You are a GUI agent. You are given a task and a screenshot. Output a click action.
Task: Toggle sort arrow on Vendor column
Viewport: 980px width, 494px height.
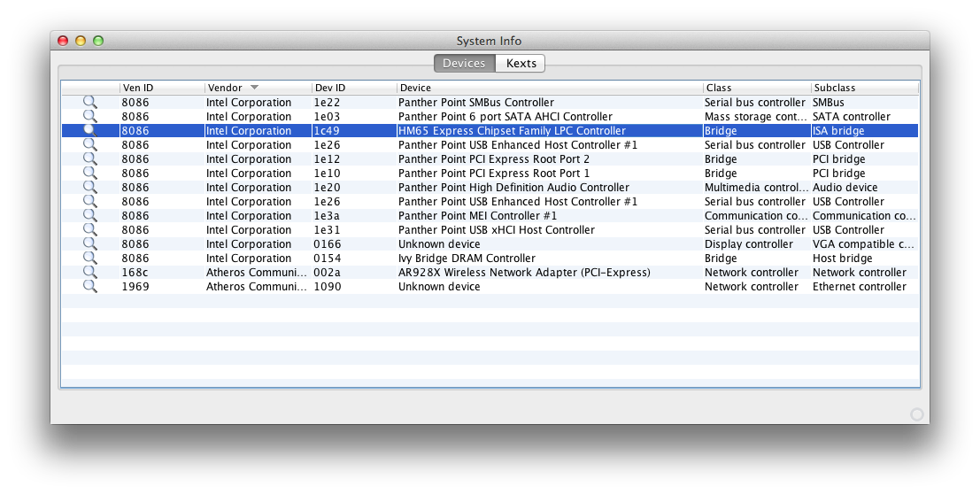(255, 88)
